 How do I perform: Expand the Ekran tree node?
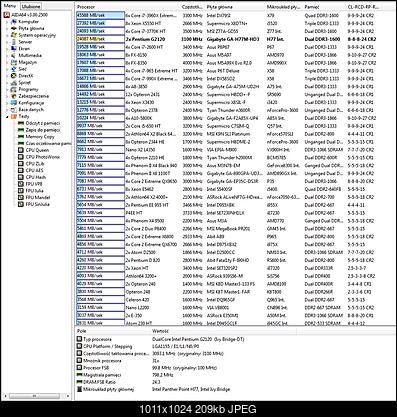(7, 49)
